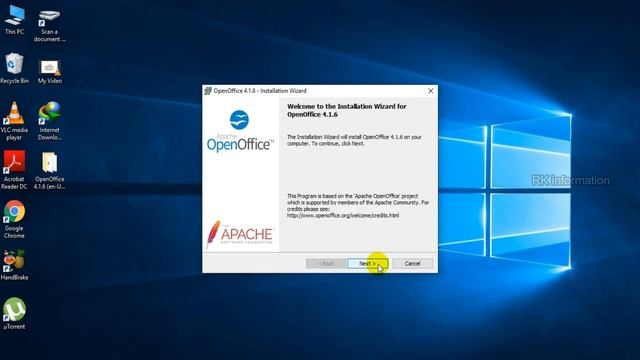Click the 'Welcome to the Installation Wizard' heading

click(347, 110)
